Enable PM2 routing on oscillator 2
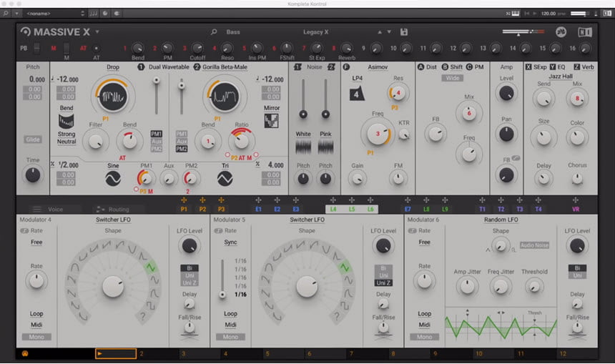Screen dimensions: 615x364 (181, 149)
